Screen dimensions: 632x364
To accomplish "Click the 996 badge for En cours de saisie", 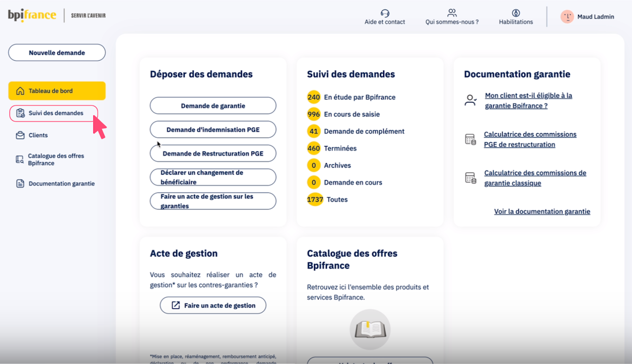I will point(314,114).
